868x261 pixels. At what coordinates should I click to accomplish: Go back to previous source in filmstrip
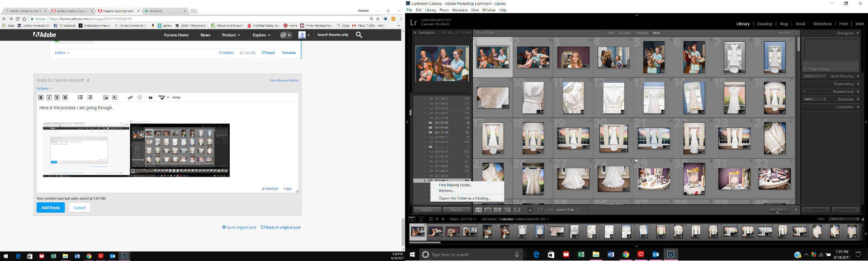coord(437,219)
